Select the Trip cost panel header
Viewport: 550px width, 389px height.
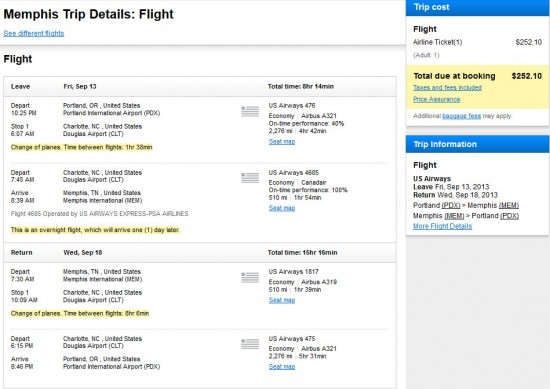click(x=477, y=7)
